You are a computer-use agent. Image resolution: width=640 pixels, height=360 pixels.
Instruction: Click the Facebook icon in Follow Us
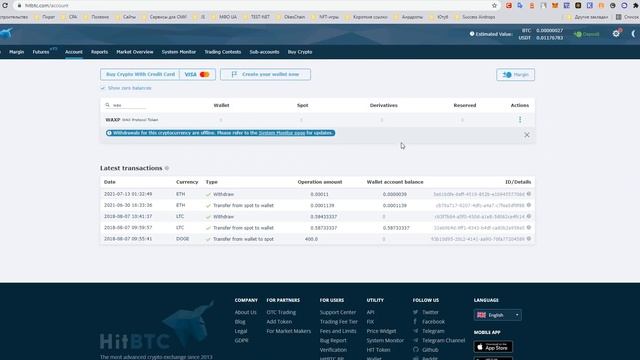coord(416,322)
